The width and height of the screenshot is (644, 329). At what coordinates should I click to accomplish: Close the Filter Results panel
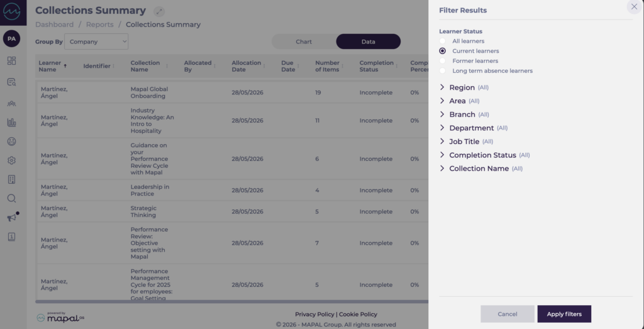tap(634, 6)
